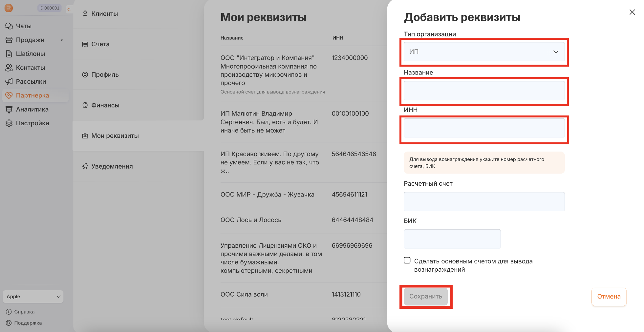Open the Apple account selector dropdown
644x332 pixels.
point(33,297)
